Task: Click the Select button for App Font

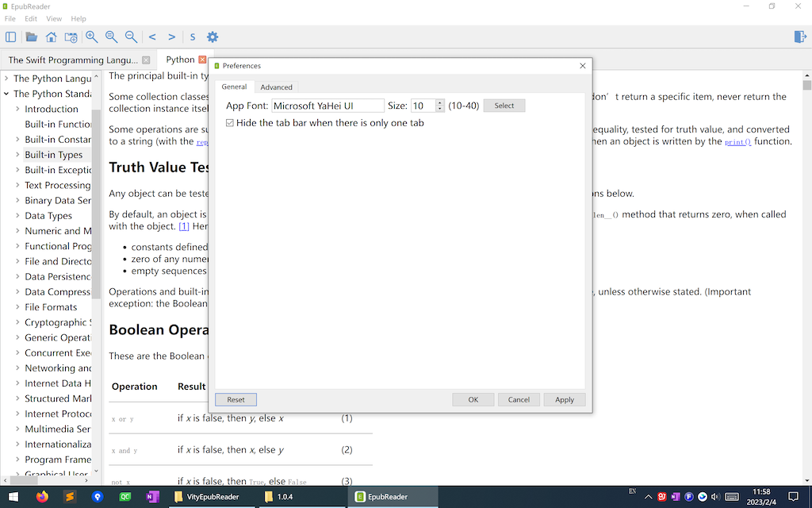Action: click(x=504, y=105)
